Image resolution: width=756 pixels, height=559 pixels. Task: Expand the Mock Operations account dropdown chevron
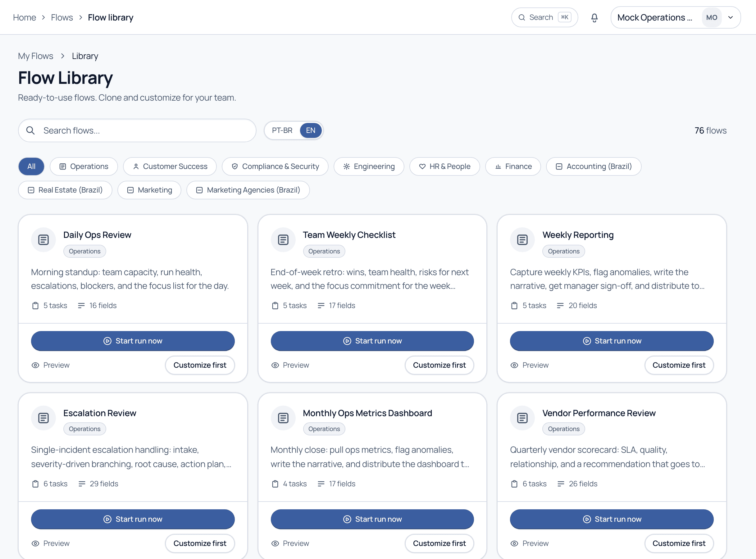point(730,18)
